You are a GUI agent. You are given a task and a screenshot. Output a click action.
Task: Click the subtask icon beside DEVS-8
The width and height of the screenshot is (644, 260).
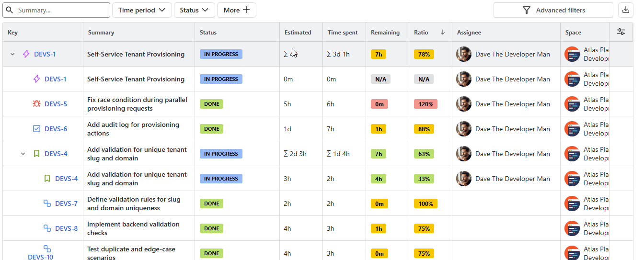tap(47, 228)
